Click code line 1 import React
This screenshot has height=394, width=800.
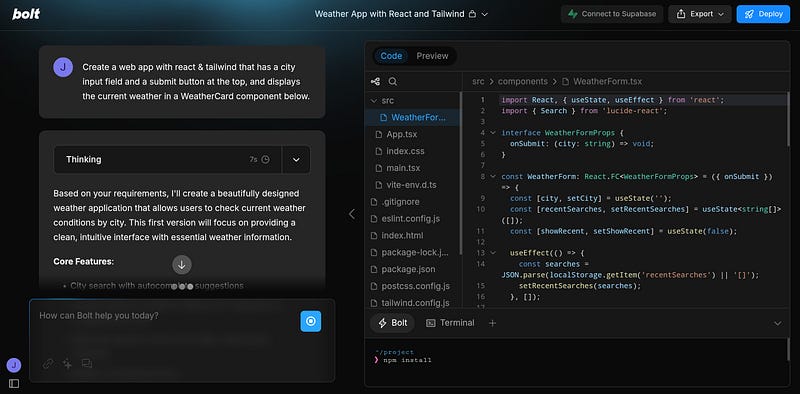[612, 100]
